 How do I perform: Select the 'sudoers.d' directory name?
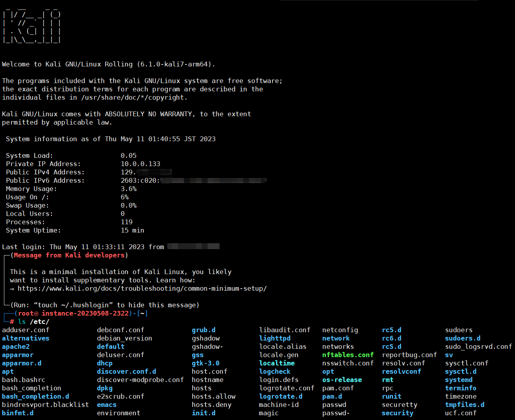tap(463, 338)
